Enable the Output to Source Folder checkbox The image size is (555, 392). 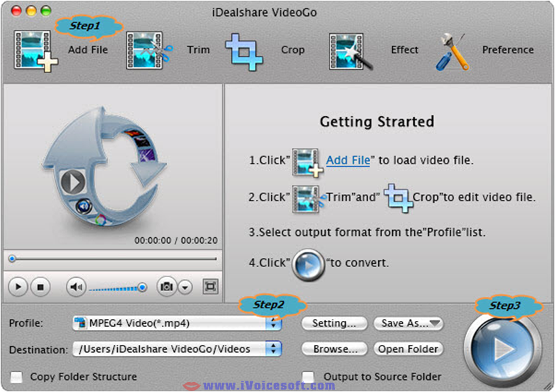308,377
